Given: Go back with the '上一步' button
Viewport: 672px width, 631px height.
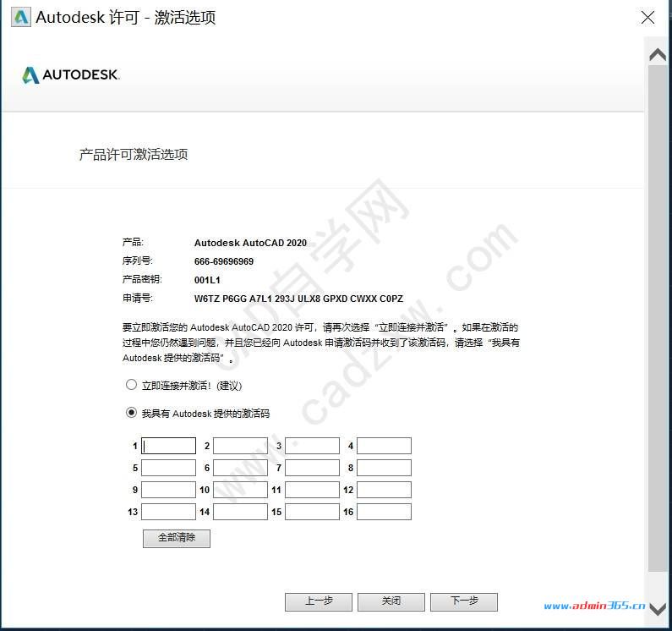Looking at the screenshot, I should tap(319, 602).
